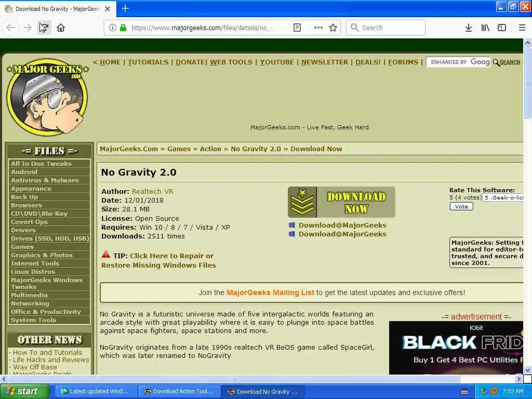Open the Antivirus & Malware category
Screen dimensions: 532x399
45,180
